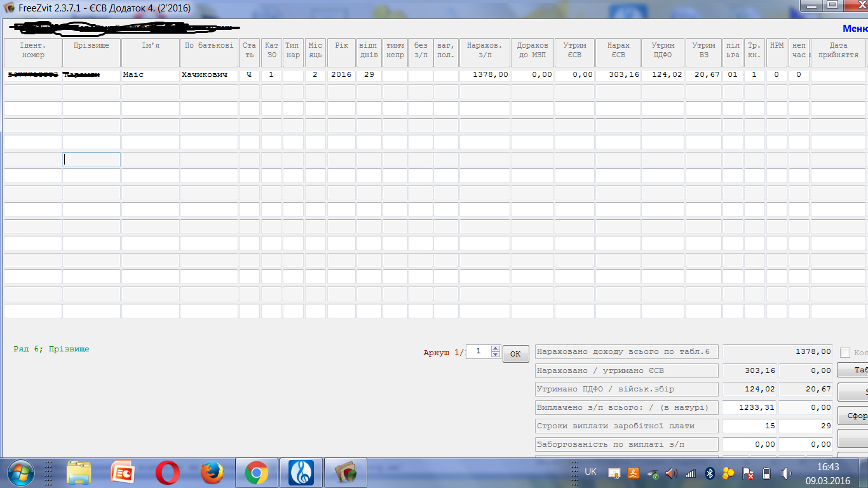The height and width of the screenshot is (488, 868).
Task: Select the FreeZvit taskbar icon
Action: click(345, 473)
